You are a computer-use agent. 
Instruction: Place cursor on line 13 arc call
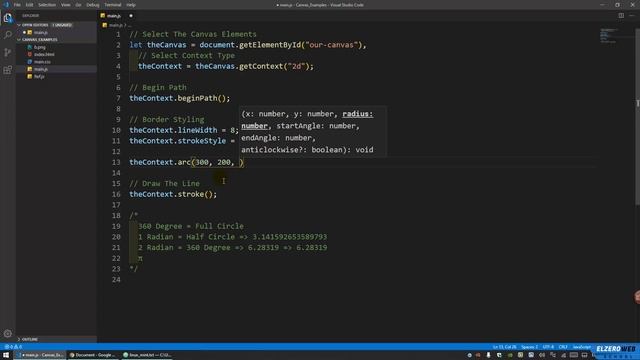(x=186, y=162)
